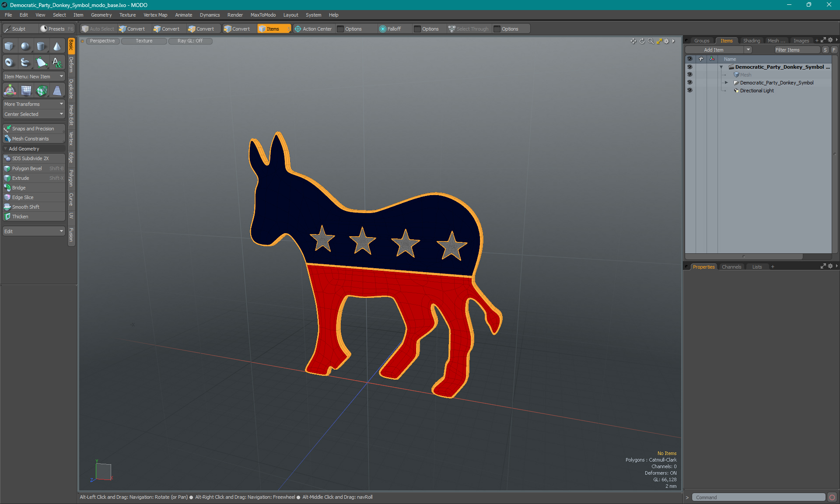Click the soft grid deform tool icon
Screen dimensions: 840x504
(x=26, y=91)
